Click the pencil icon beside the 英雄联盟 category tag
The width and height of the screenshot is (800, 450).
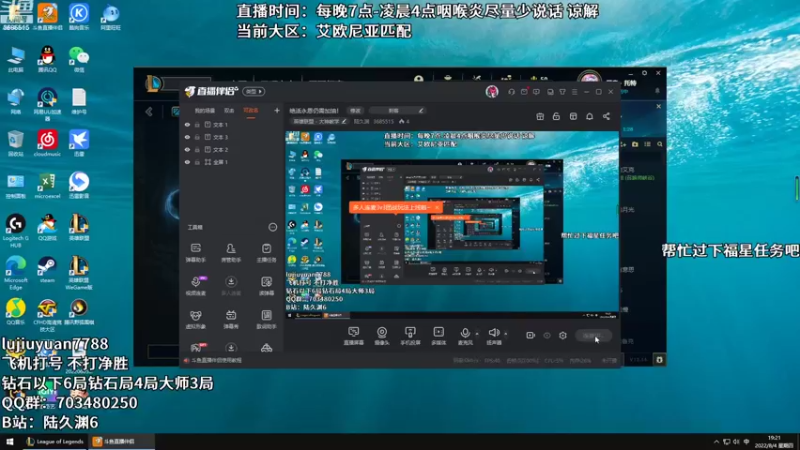coord(344,121)
